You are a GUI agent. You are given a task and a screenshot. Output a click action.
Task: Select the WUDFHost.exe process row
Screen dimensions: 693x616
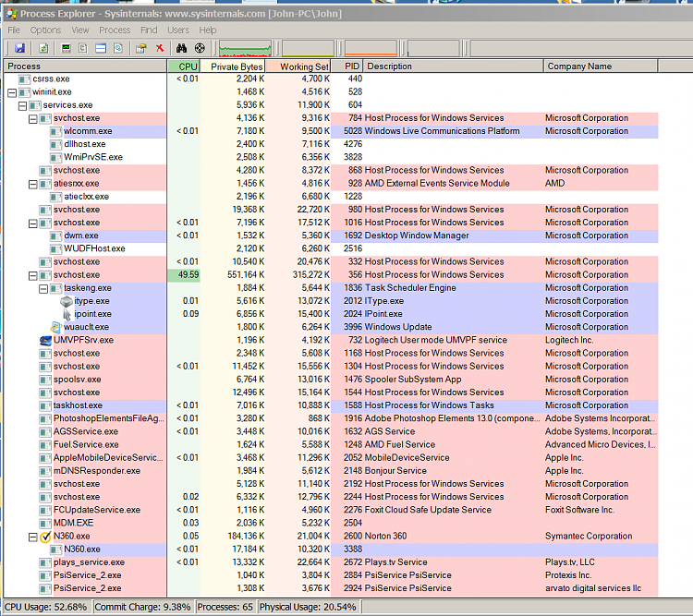click(x=331, y=248)
